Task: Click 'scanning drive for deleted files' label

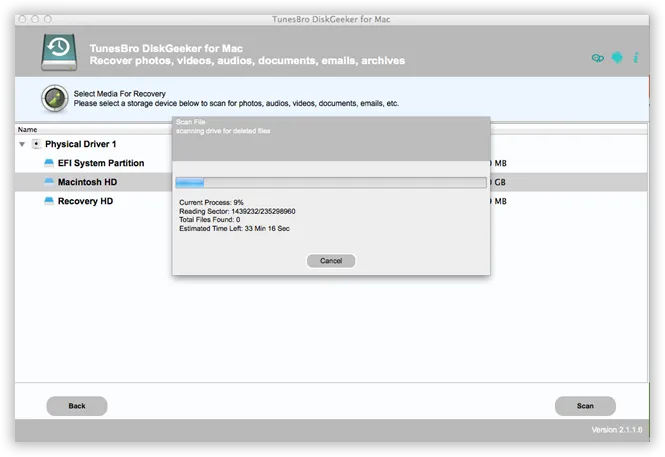Action: tap(223, 131)
